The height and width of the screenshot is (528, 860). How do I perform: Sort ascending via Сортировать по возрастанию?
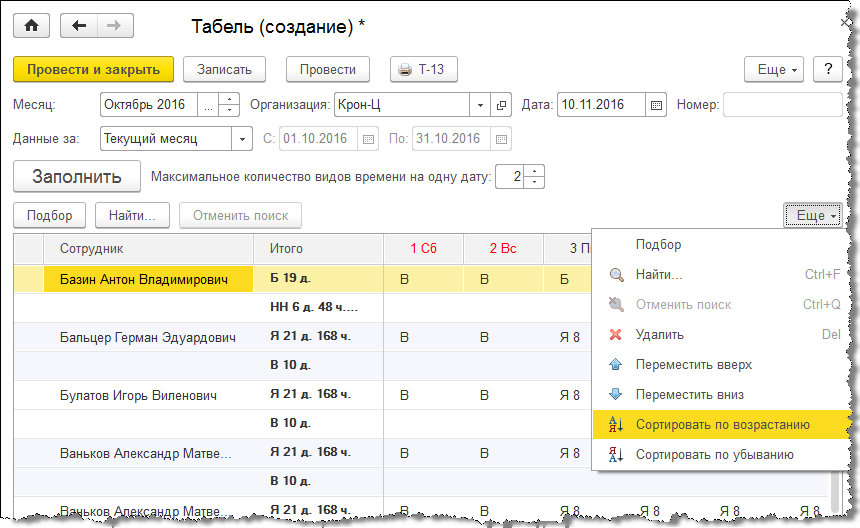722,425
